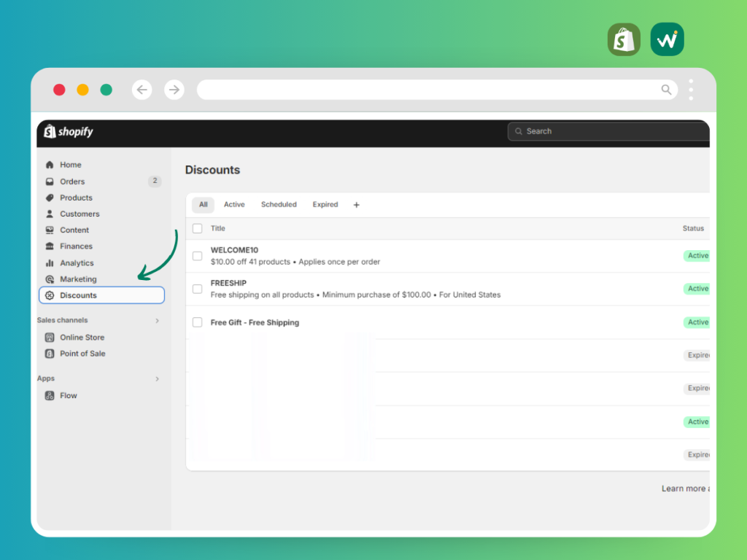Viewport: 747px width, 560px height.
Task: Click the Learn more link
Action: (x=685, y=489)
